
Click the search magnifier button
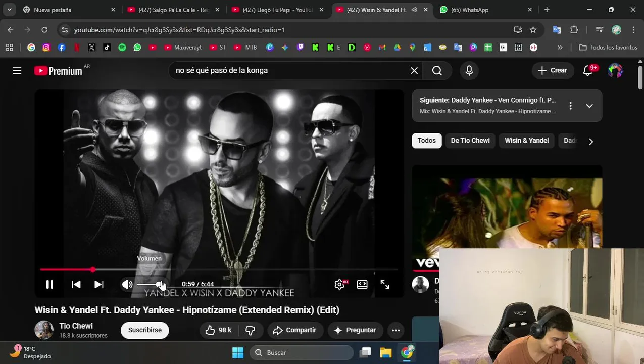[x=437, y=70]
